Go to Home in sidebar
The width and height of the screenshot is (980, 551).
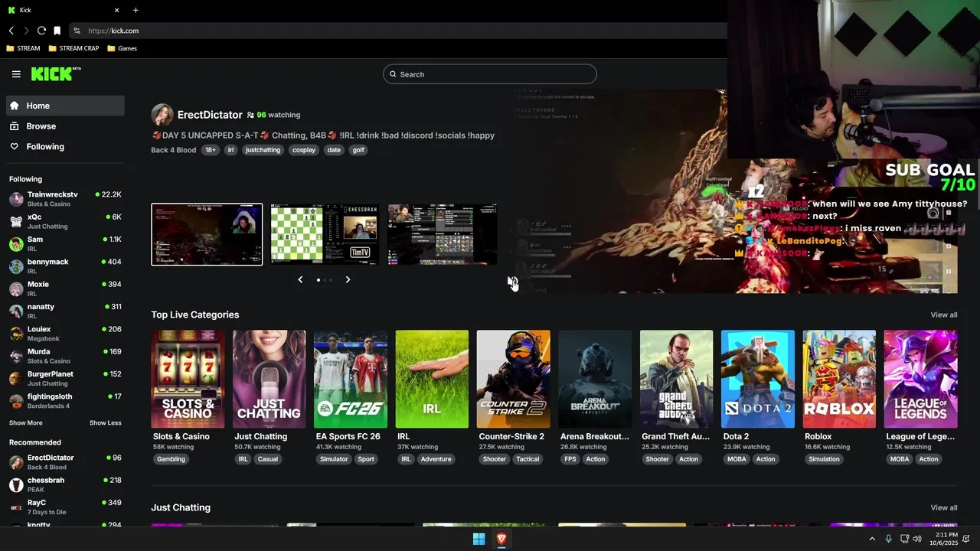pos(65,106)
